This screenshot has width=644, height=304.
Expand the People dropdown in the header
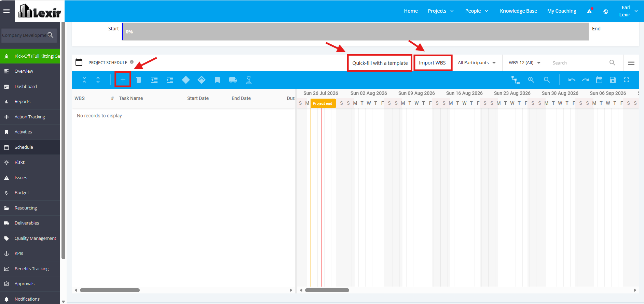pyautogui.click(x=477, y=11)
